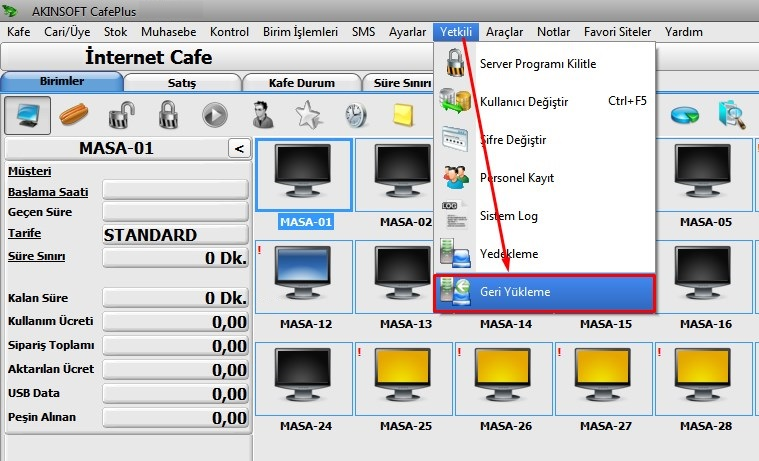
Task: Click the USB Data value field
Action: coord(175,393)
